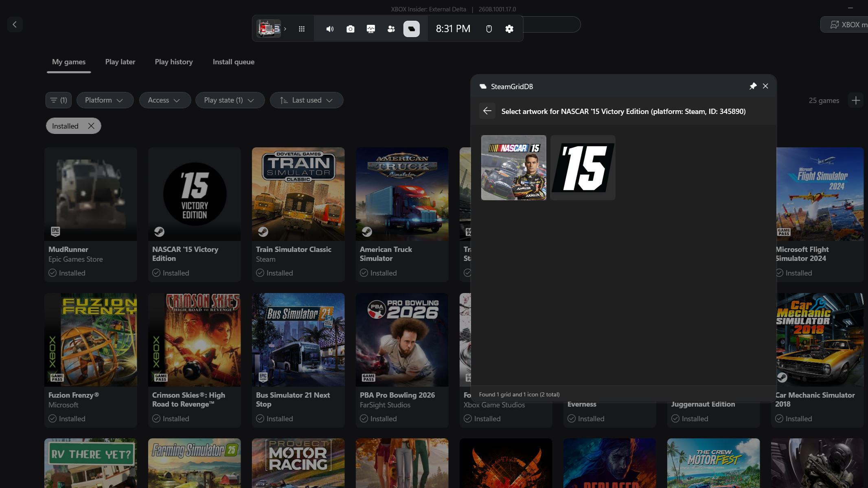Open the Train Simulator Classic cover art
Screen dimensions: 868x488
pyautogui.click(x=298, y=194)
